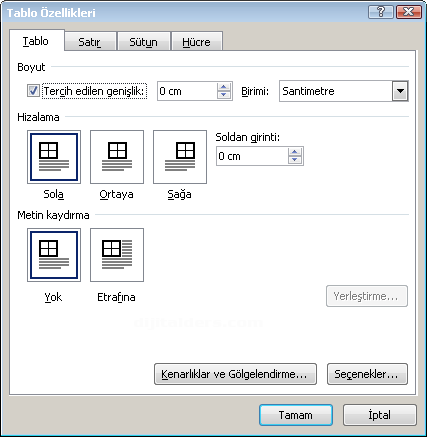This screenshot has height=437, width=427.
Task: Click the help question mark icon
Action: point(381,12)
